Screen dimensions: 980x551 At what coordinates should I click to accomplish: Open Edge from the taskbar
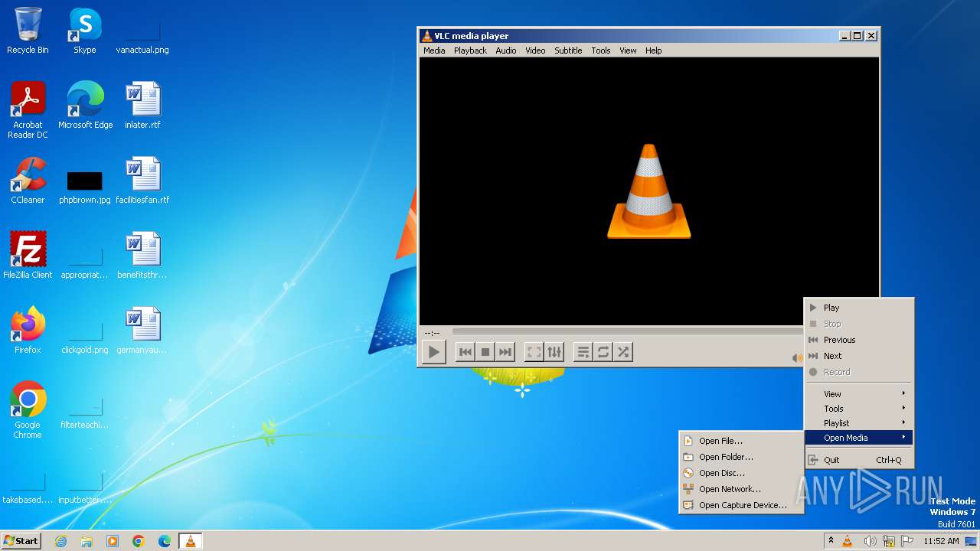[x=165, y=541]
